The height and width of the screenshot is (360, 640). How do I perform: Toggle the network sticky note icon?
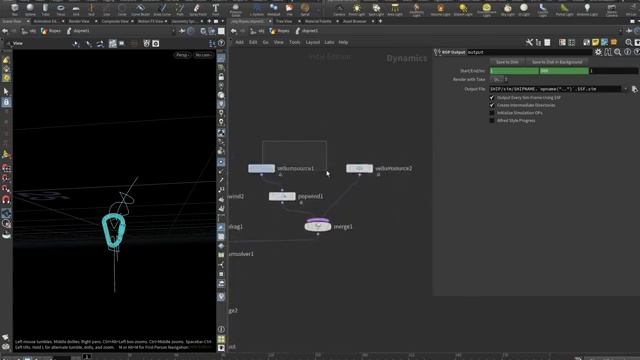click(x=596, y=42)
